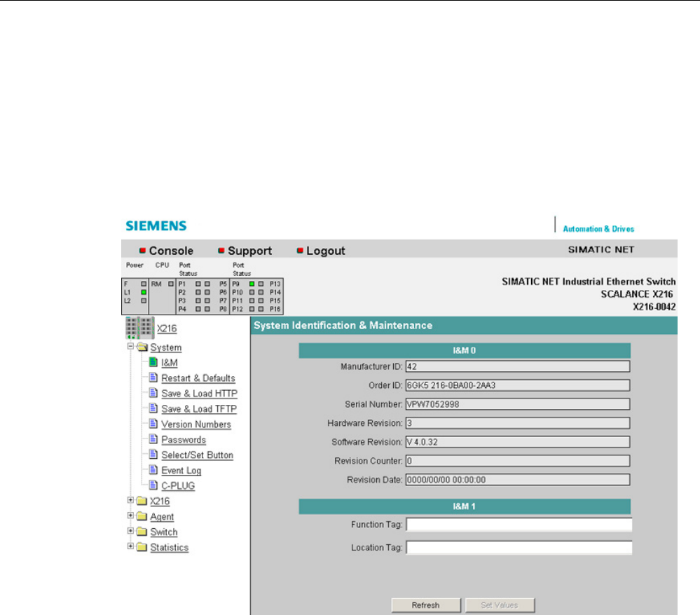Click the Siemens logo

click(156, 226)
